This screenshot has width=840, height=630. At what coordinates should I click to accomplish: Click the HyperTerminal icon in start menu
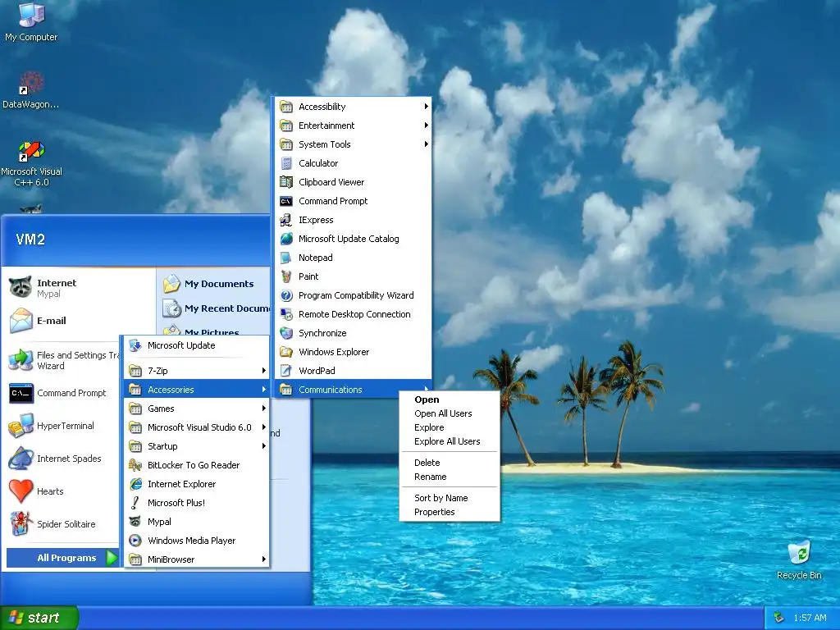tap(21, 426)
